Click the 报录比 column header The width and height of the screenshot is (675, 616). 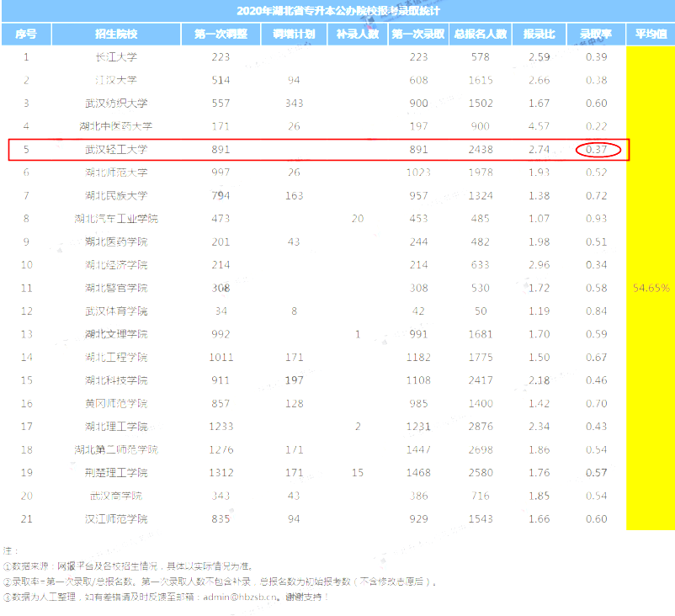point(539,34)
